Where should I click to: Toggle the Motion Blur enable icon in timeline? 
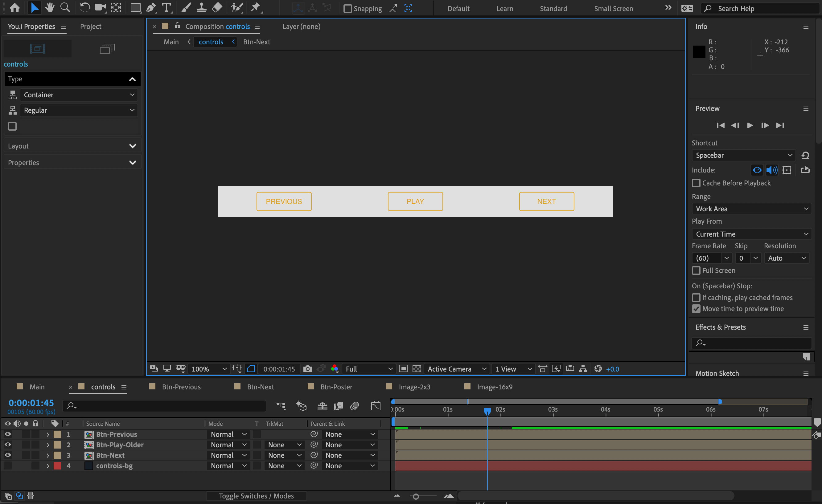pyautogui.click(x=355, y=406)
